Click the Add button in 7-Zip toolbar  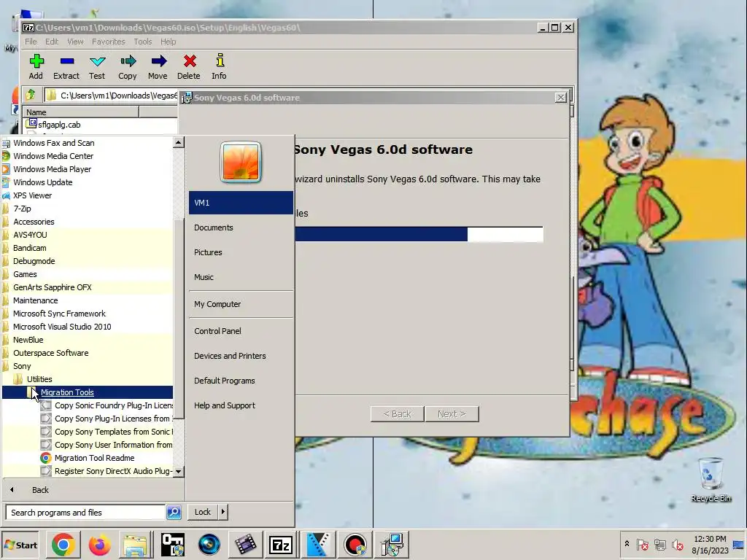[36, 66]
